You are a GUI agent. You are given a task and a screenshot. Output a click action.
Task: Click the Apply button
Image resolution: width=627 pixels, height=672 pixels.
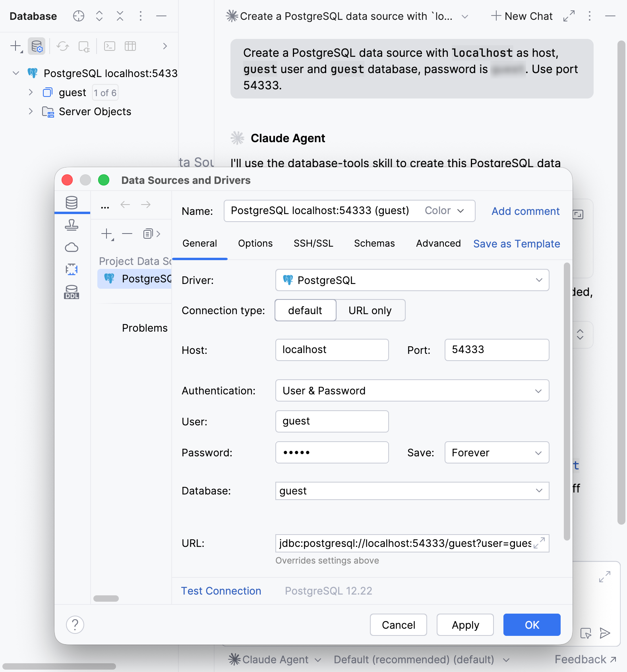tap(465, 625)
